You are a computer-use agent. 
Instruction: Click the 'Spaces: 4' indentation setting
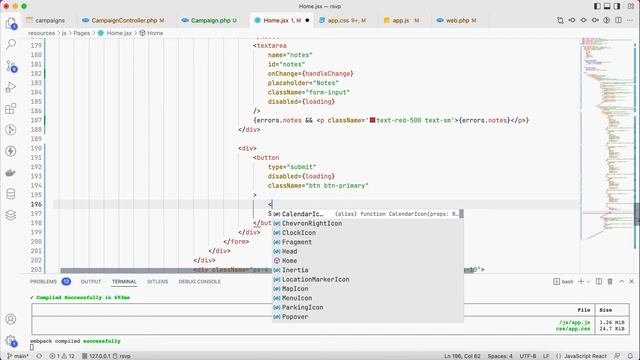coord(500,356)
